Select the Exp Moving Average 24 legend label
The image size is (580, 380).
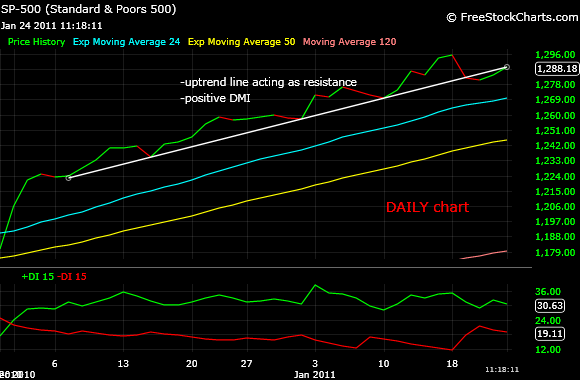127,42
